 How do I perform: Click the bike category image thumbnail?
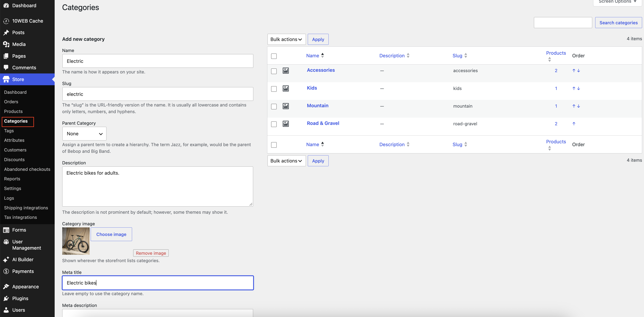(76, 241)
